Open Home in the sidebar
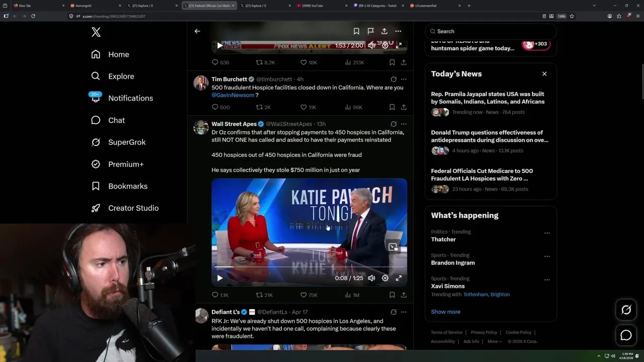 [x=110, y=54]
